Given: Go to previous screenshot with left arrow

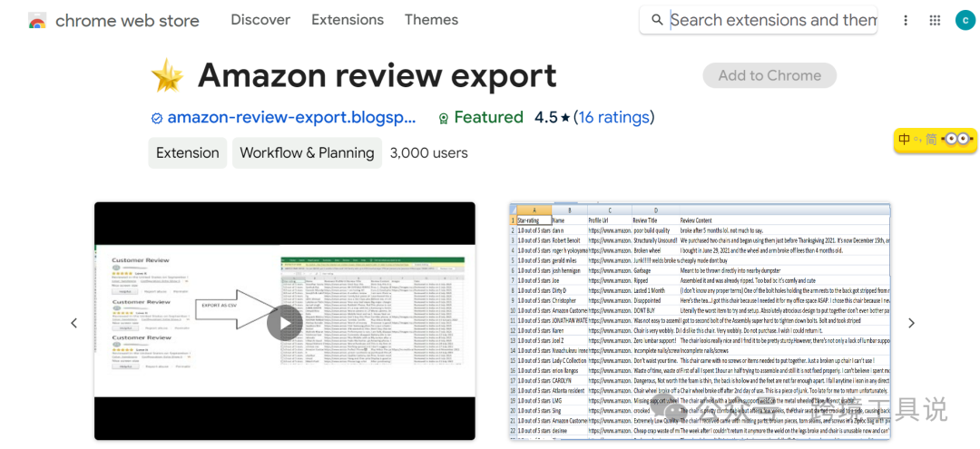Looking at the screenshot, I should tap(73, 323).
